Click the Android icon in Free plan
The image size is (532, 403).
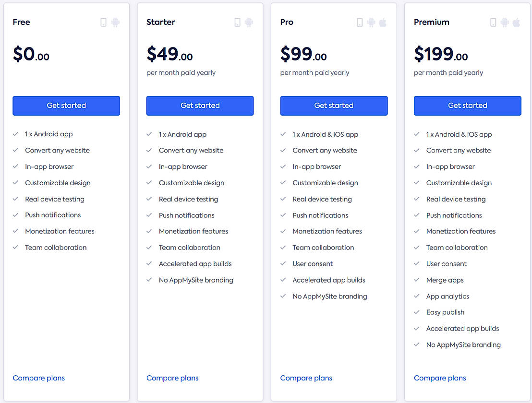tap(115, 22)
